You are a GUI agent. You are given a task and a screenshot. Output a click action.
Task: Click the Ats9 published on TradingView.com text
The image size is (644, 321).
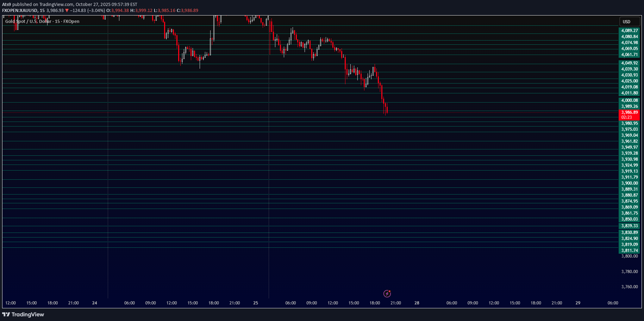[70, 5]
